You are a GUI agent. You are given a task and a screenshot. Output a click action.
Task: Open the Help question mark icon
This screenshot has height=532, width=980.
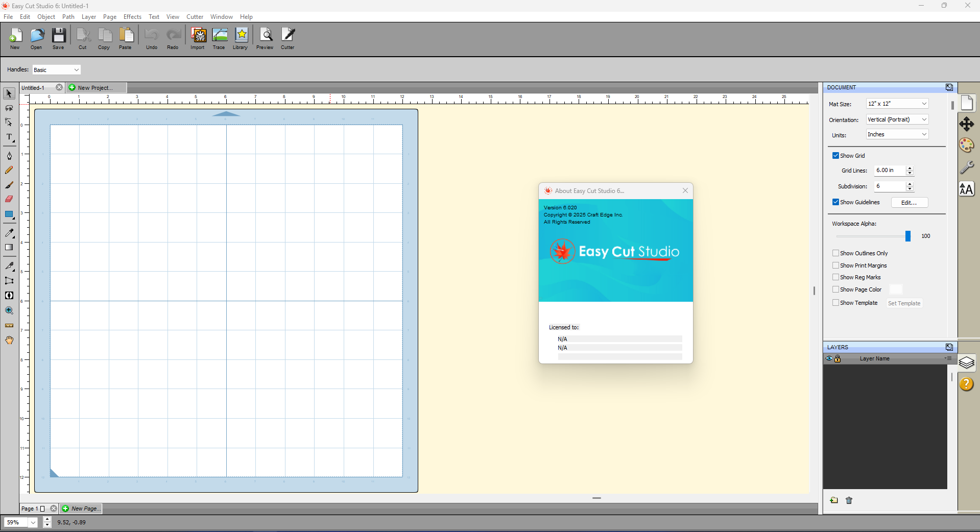tap(967, 384)
